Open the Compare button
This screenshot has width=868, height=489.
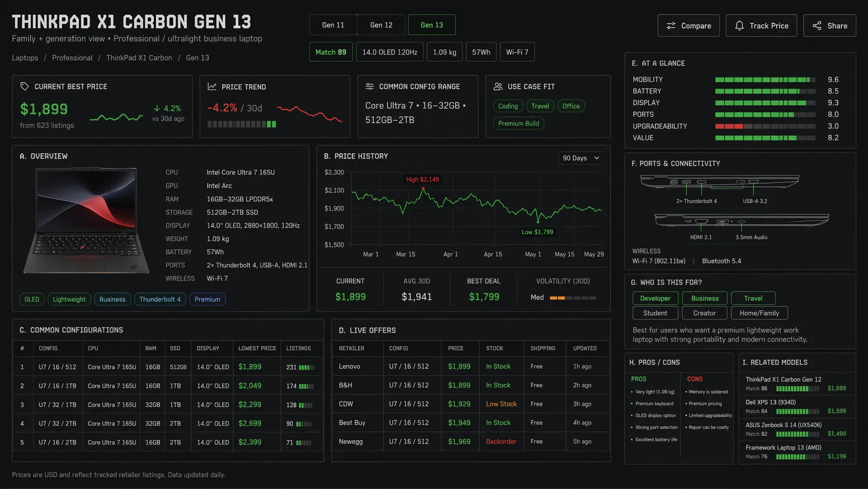(688, 25)
